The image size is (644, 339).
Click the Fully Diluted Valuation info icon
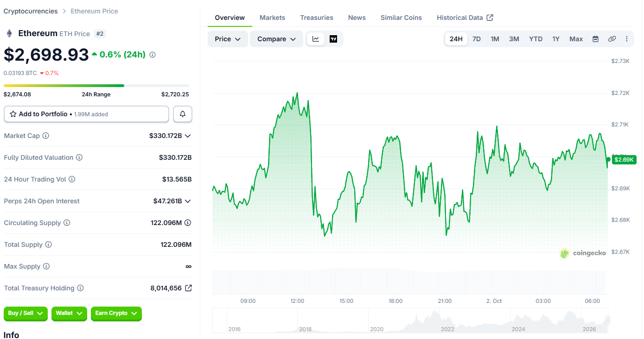(79, 157)
